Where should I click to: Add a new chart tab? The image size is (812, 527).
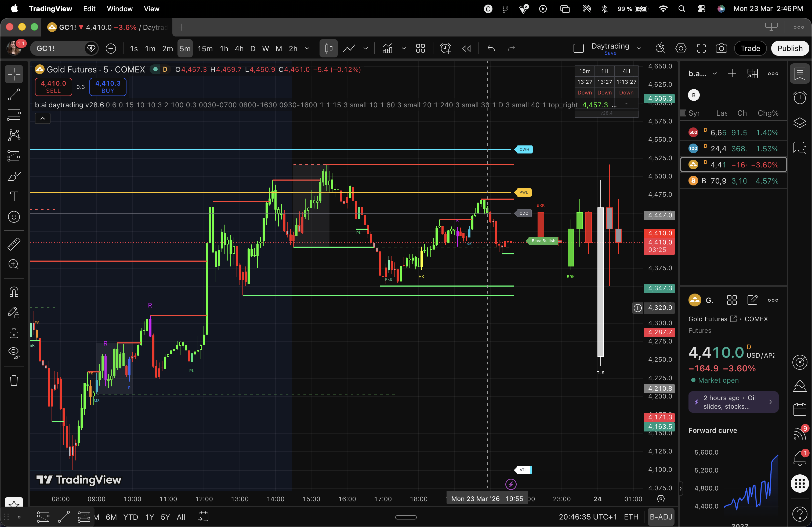coord(182,27)
